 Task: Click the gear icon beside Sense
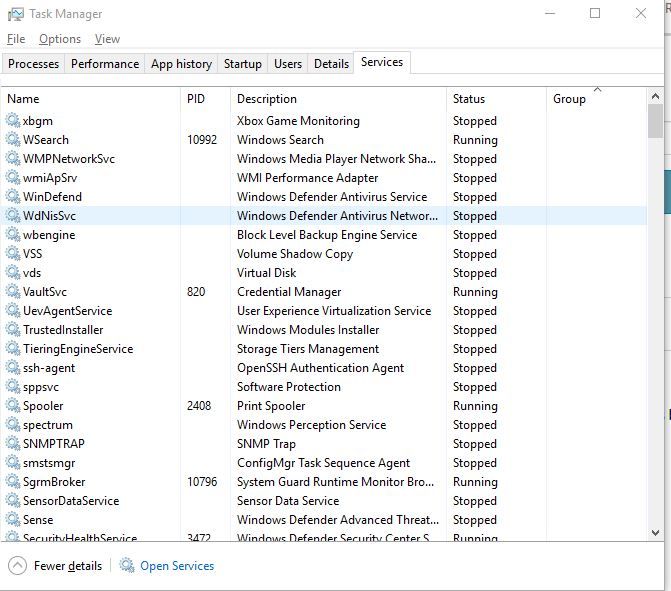pos(13,520)
